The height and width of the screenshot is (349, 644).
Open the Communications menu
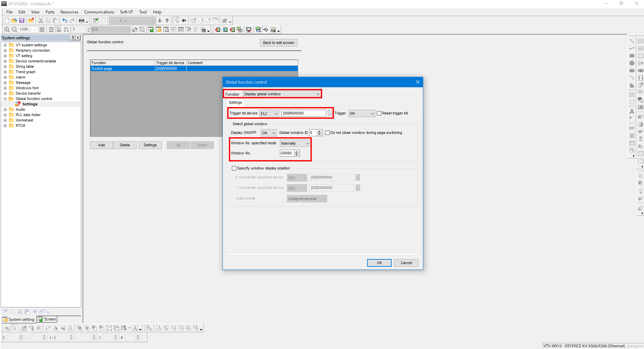(x=99, y=12)
